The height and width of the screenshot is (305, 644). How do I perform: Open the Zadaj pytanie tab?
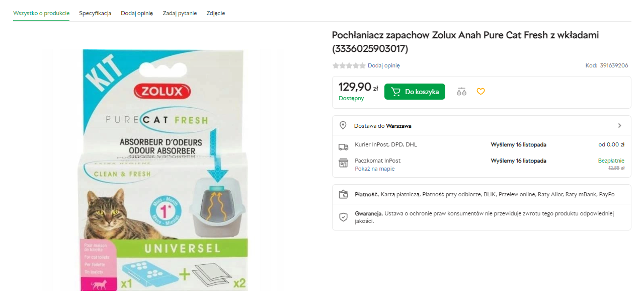click(x=180, y=13)
